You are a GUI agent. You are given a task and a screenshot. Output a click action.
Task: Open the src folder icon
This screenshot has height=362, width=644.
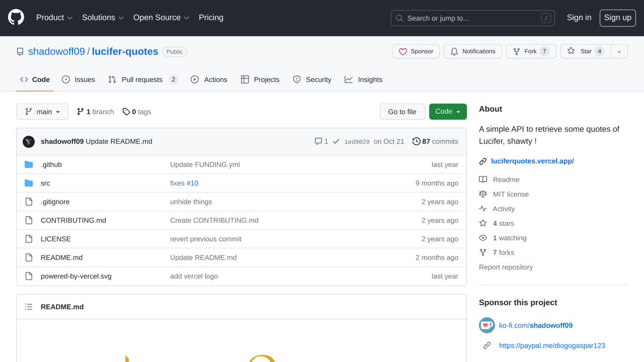pyautogui.click(x=29, y=183)
